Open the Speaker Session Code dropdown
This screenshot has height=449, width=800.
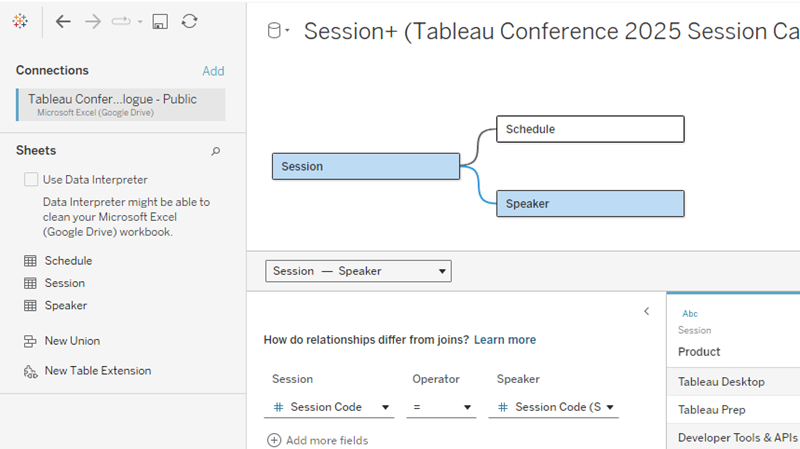[x=553, y=407]
